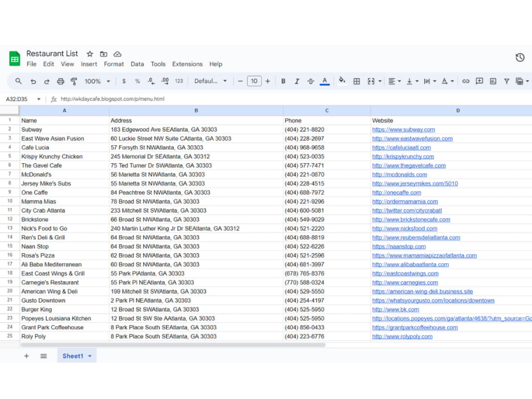Open the brickstonecafe.com link
This screenshot has height=399, width=532.
tap(411, 220)
